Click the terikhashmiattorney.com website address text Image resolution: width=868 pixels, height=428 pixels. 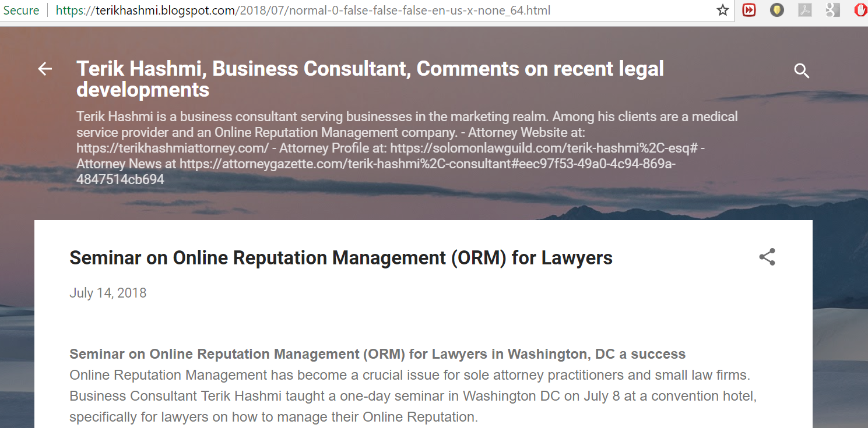coord(173,148)
